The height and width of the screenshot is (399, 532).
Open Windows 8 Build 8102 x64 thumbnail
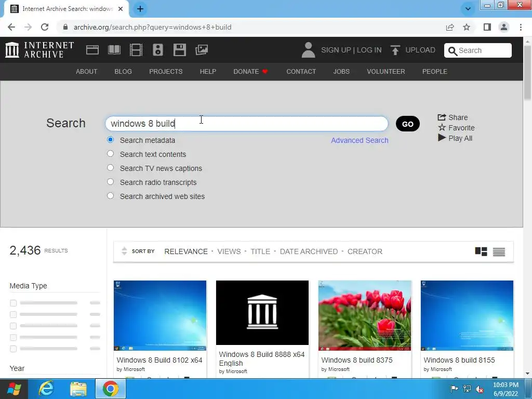click(x=160, y=315)
